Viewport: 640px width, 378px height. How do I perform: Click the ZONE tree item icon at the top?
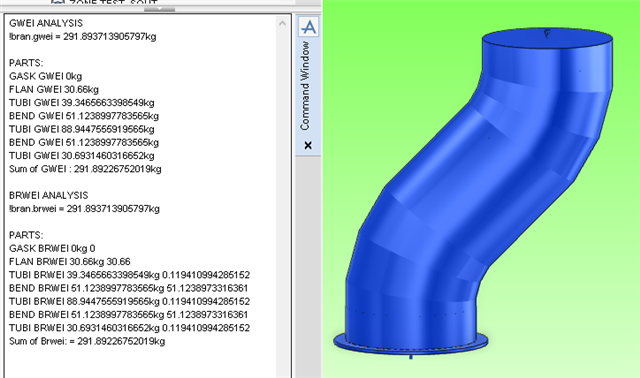pos(58,2)
